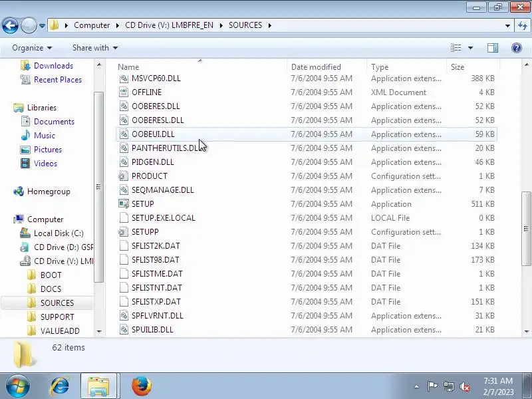Open the Windows Start menu
The width and height of the screenshot is (532, 399).
[x=17, y=386]
